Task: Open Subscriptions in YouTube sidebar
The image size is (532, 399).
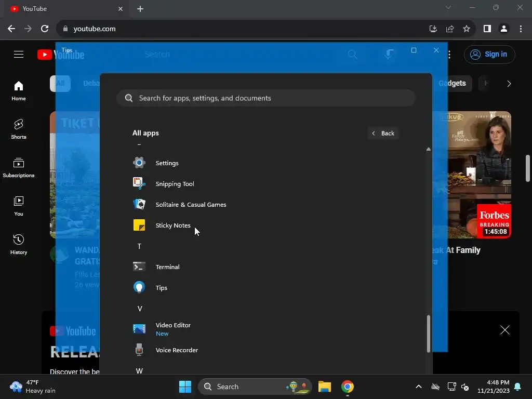Action: click(19, 168)
